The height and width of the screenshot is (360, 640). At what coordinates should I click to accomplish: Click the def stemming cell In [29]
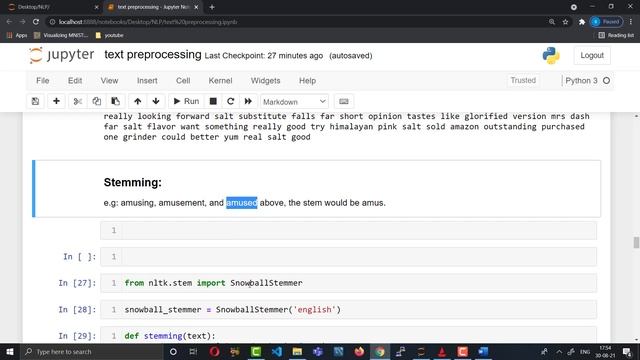[349, 336]
